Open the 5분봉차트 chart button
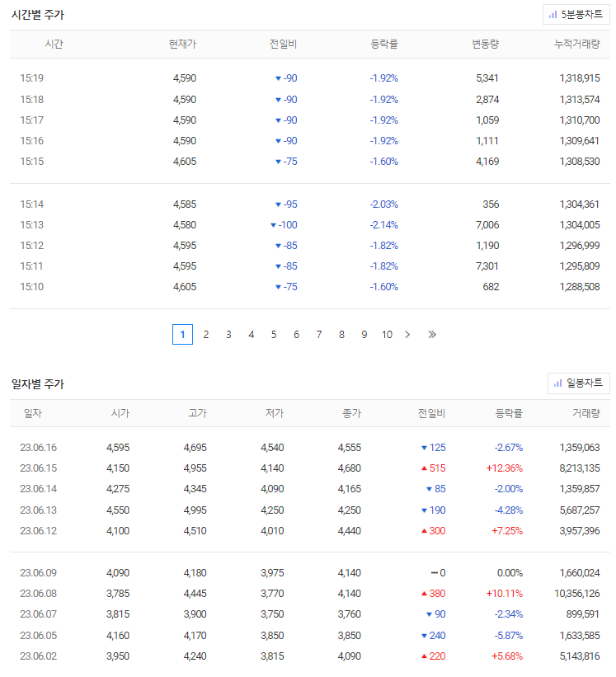The image size is (616, 677). 576,15
